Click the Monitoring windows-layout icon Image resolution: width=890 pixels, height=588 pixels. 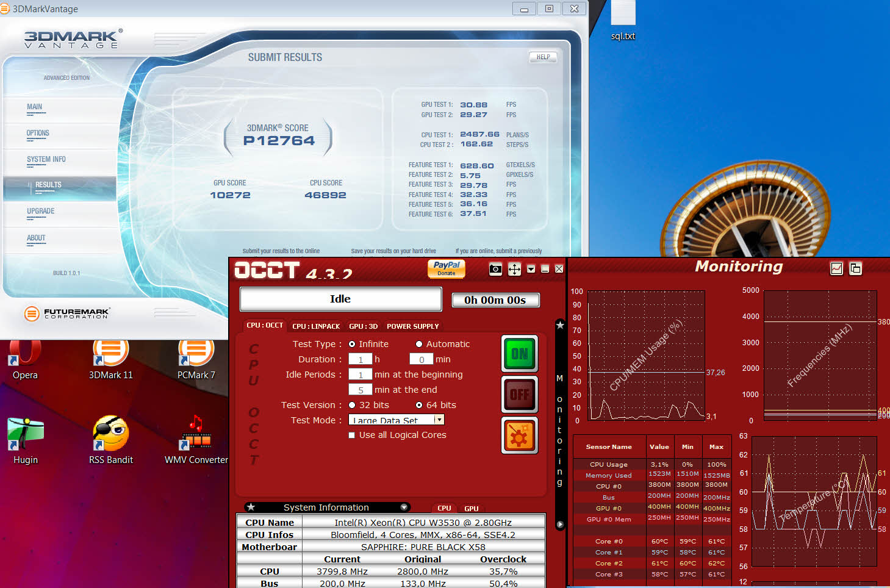tap(856, 268)
